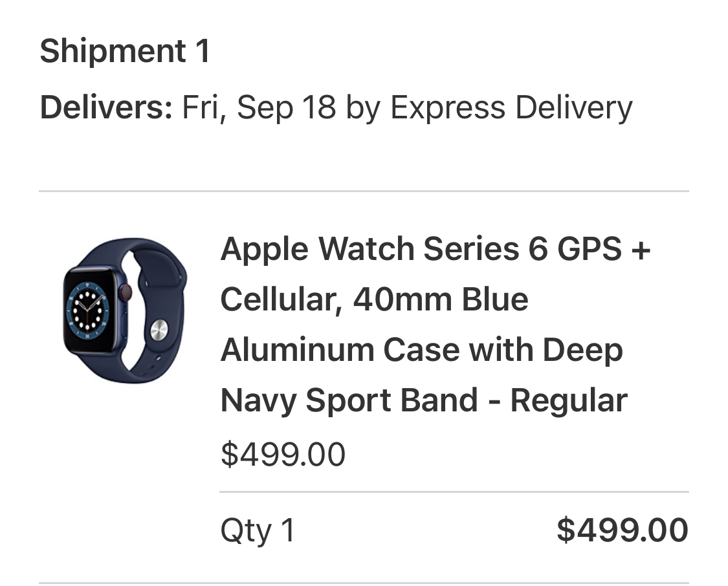Open the Apple Watch Series 6 title link
This screenshot has width=728, height=586.
point(436,324)
